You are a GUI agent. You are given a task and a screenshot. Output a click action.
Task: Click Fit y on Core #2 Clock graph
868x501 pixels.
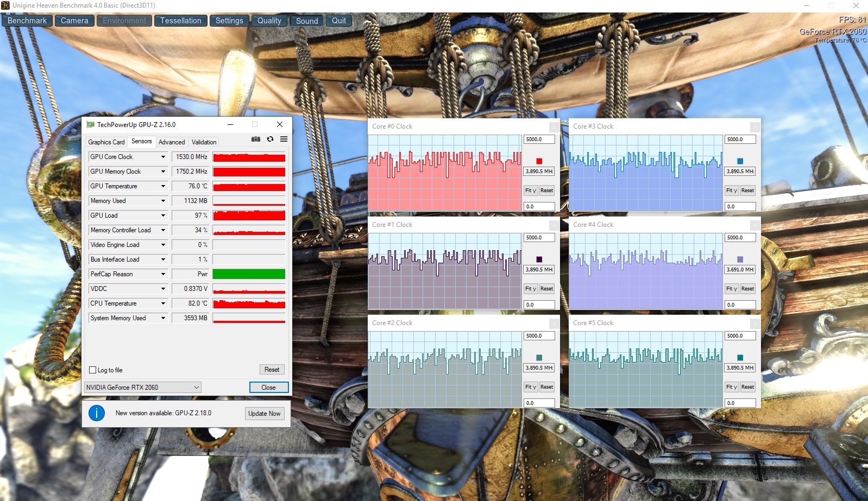[x=531, y=387]
